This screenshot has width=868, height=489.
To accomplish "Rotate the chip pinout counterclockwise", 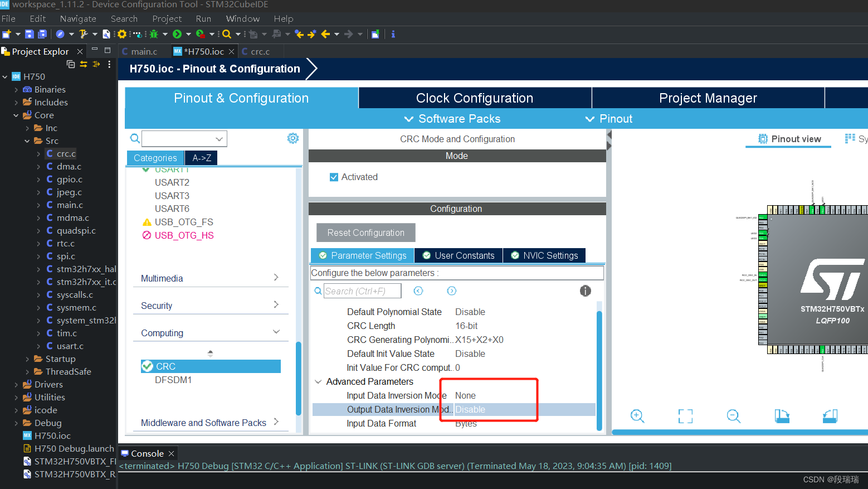I will pyautogui.click(x=830, y=416).
